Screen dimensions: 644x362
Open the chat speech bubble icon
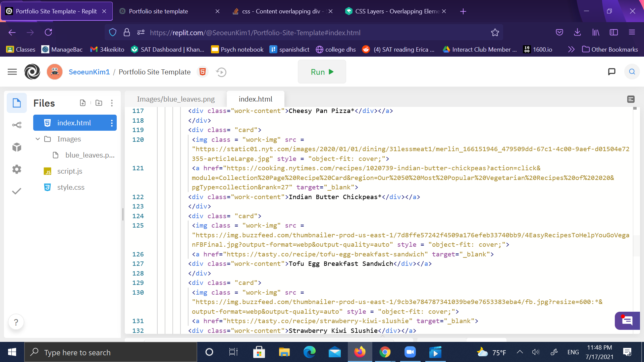point(611,72)
